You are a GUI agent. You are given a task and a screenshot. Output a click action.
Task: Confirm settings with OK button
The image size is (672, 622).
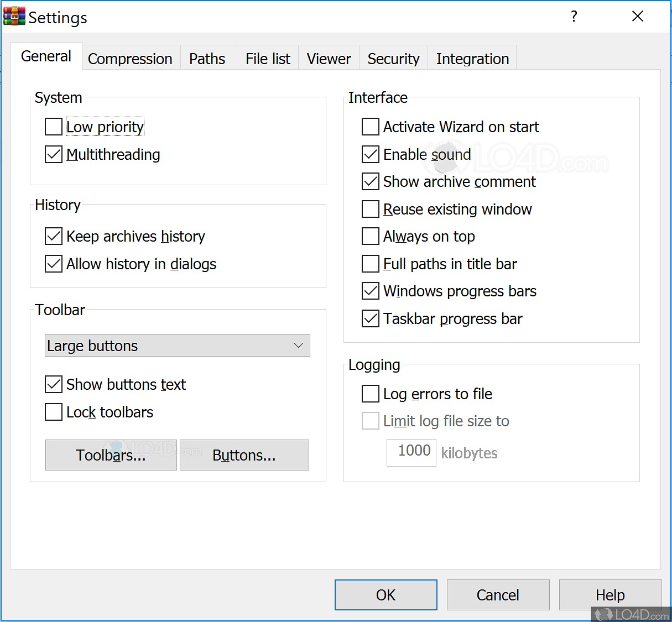(386, 595)
